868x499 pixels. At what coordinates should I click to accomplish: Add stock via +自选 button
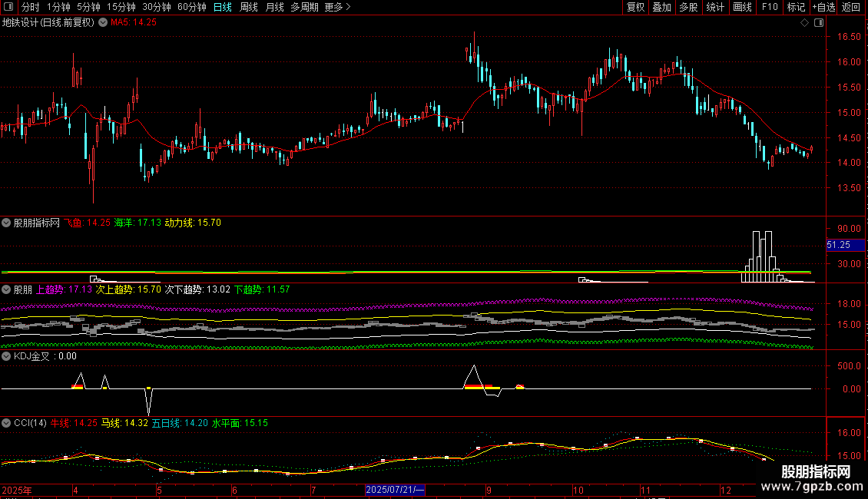coord(823,7)
